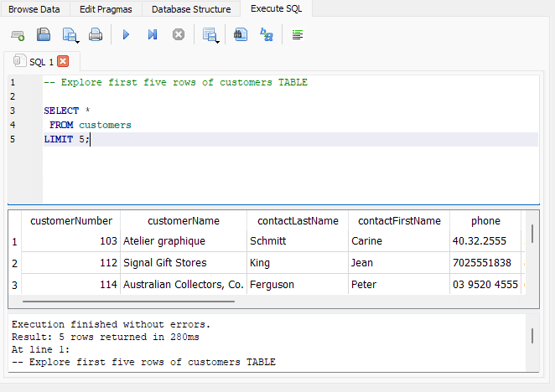
Task: Select the Atelier graphique cell
Action: 163,241
